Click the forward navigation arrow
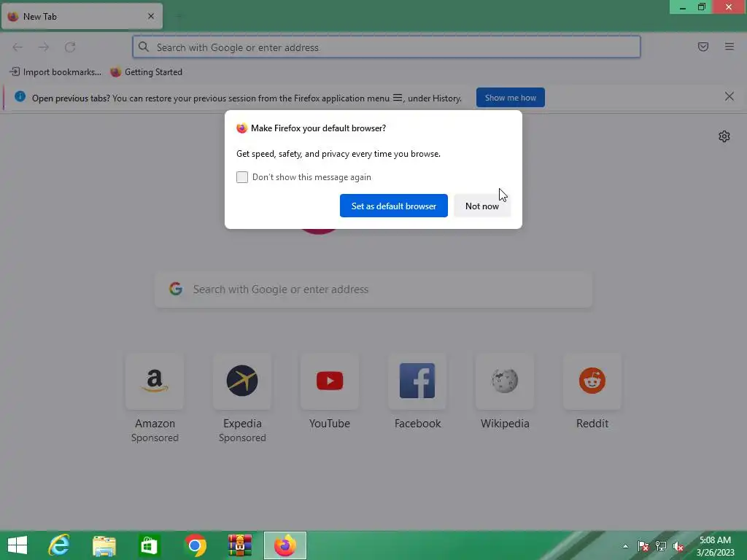Image resolution: width=747 pixels, height=560 pixels. [44, 47]
